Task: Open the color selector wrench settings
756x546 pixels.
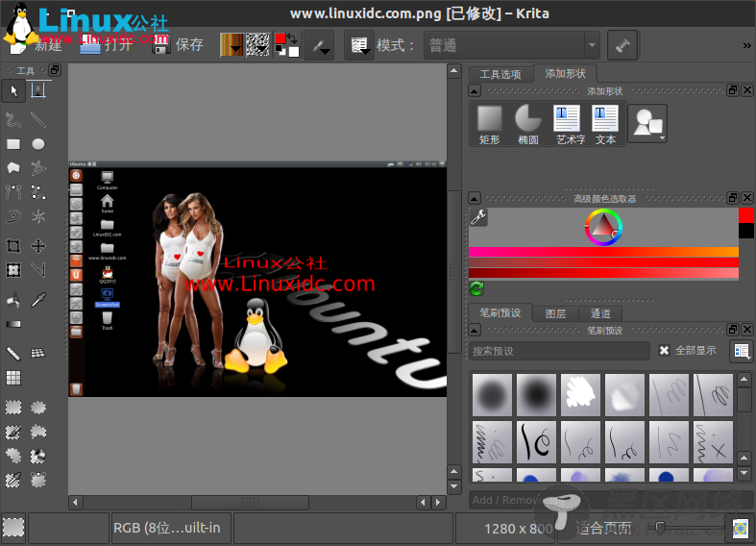Action: click(x=478, y=217)
